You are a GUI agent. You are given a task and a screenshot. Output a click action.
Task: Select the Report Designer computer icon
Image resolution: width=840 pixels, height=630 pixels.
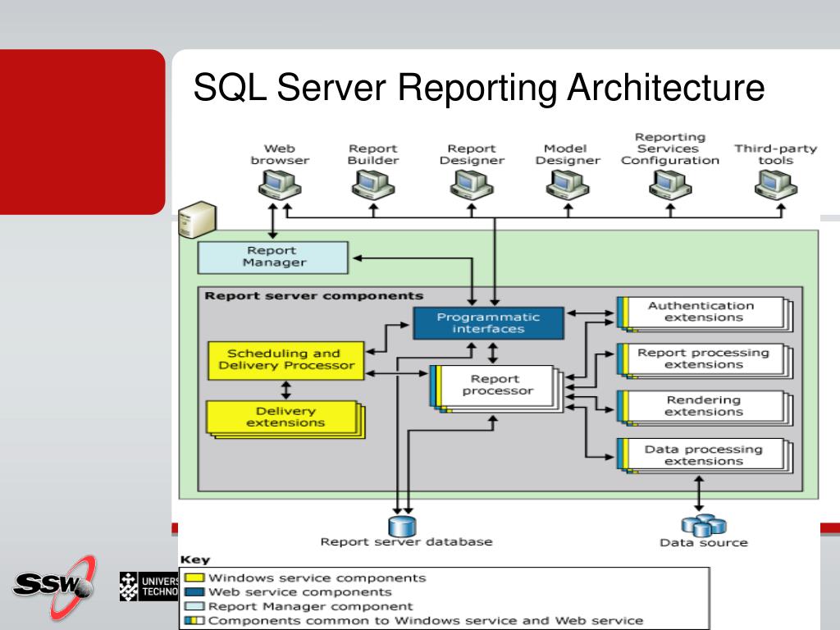coord(472,185)
